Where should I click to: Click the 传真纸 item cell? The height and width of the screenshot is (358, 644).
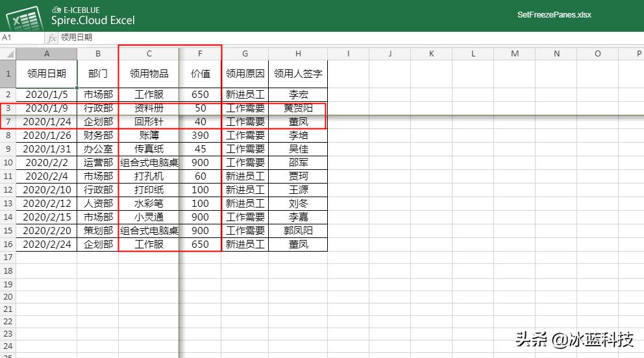tap(149, 149)
